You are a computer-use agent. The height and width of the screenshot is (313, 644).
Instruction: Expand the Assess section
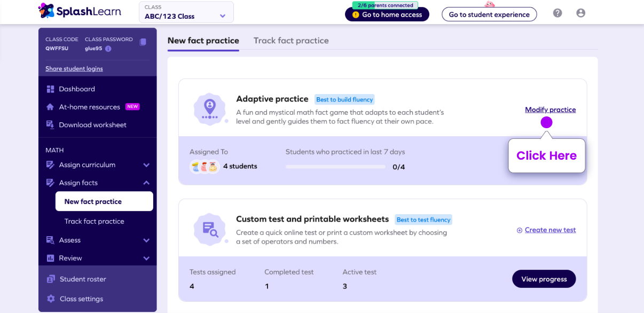tap(98, 240)
